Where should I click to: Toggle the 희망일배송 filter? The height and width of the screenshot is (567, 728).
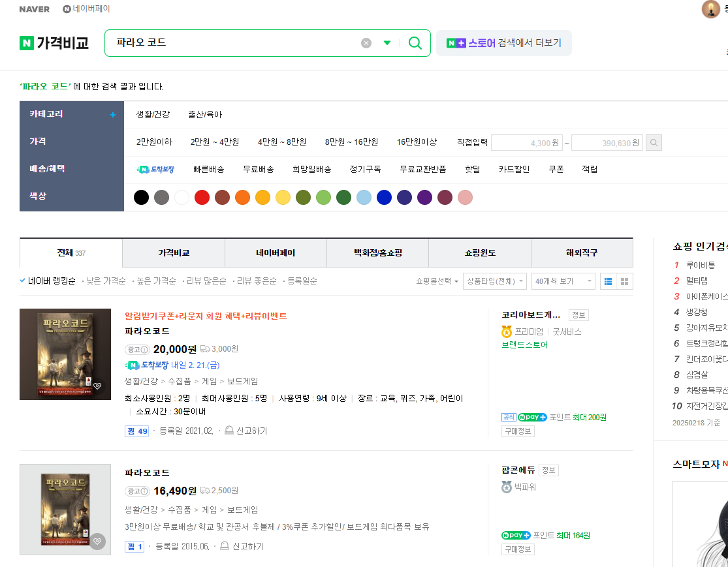[312, 170]
